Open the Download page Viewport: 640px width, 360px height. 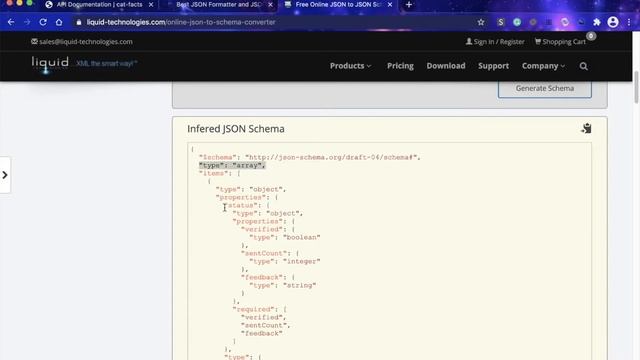click(446, 66)
